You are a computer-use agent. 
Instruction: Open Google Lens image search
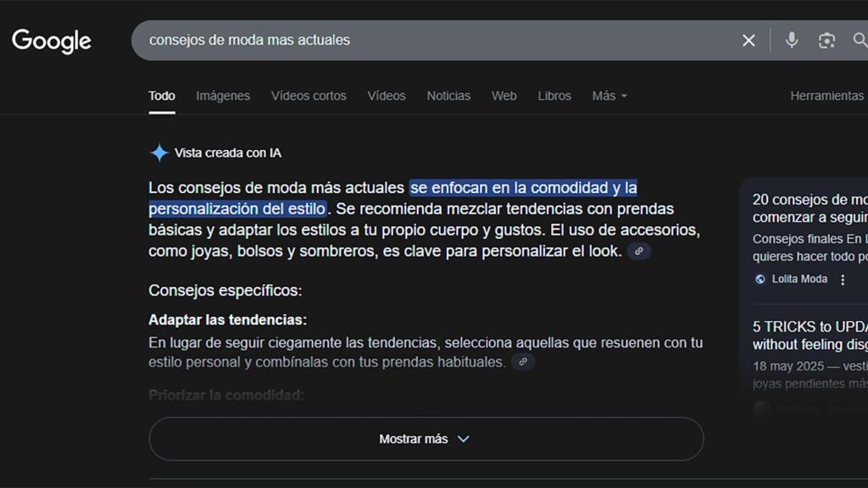(x=826, y=40)
